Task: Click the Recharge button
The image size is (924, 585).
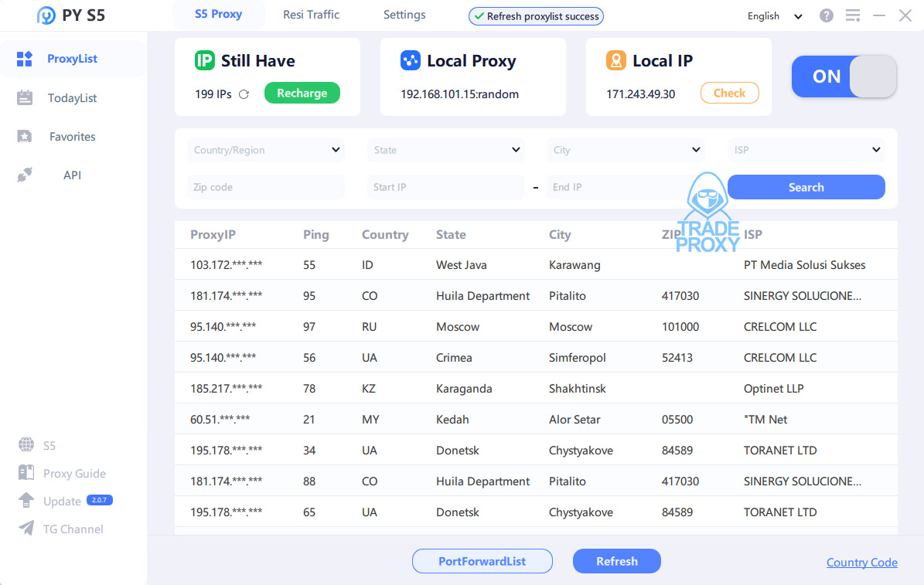Action: pyautogui.click(x=302, y=93)
